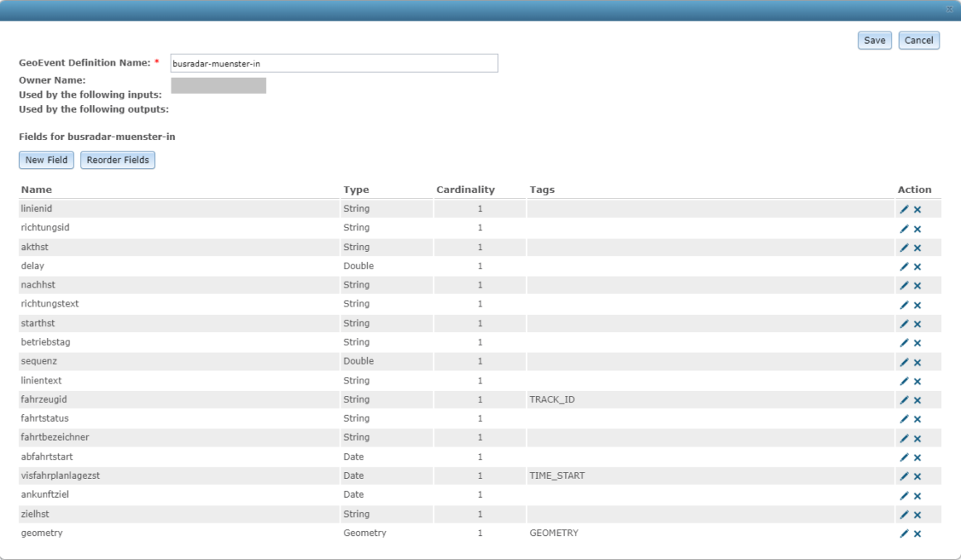
Task: Edit the betriebstag field
Action: 904,342
